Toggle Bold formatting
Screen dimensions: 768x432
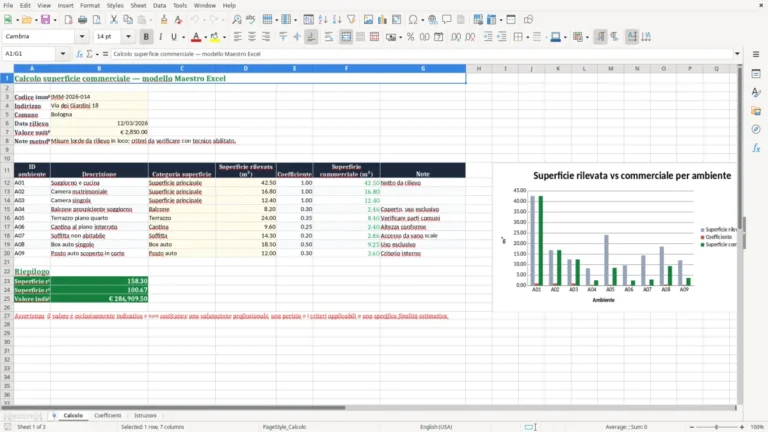pyautogui.click(x=146, y=37)
